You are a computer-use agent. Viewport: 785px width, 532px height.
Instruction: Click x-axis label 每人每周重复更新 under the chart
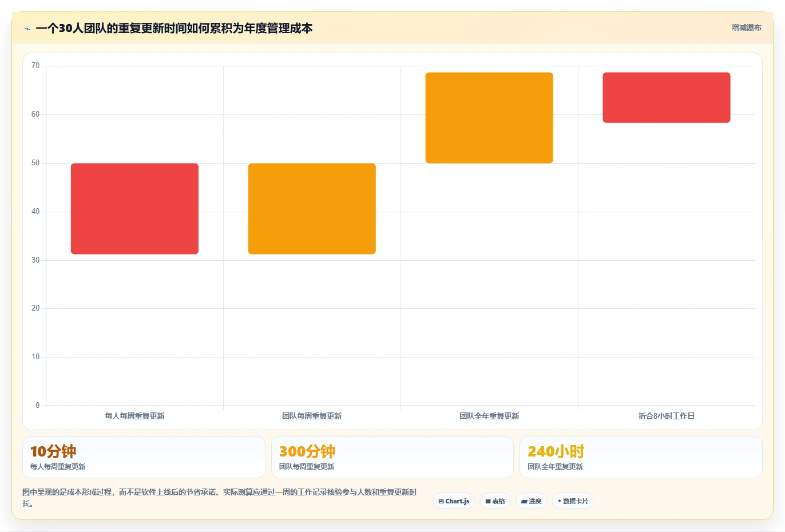134,416
